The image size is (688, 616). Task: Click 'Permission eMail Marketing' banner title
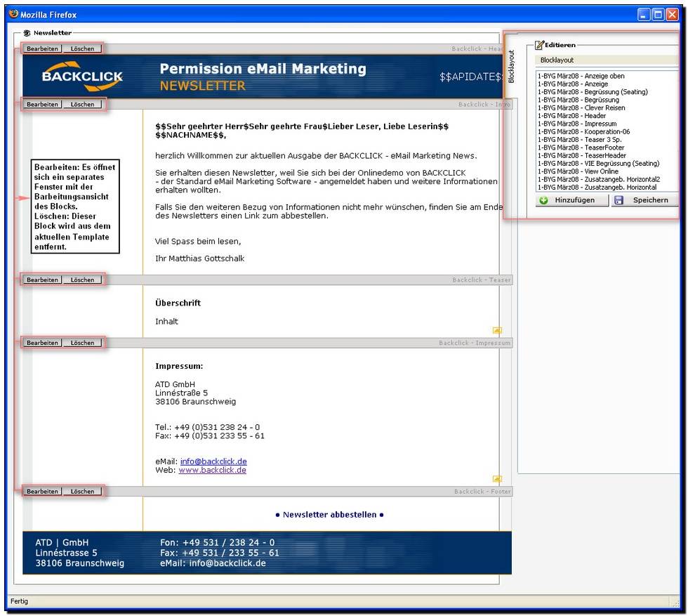click(263, 69)
